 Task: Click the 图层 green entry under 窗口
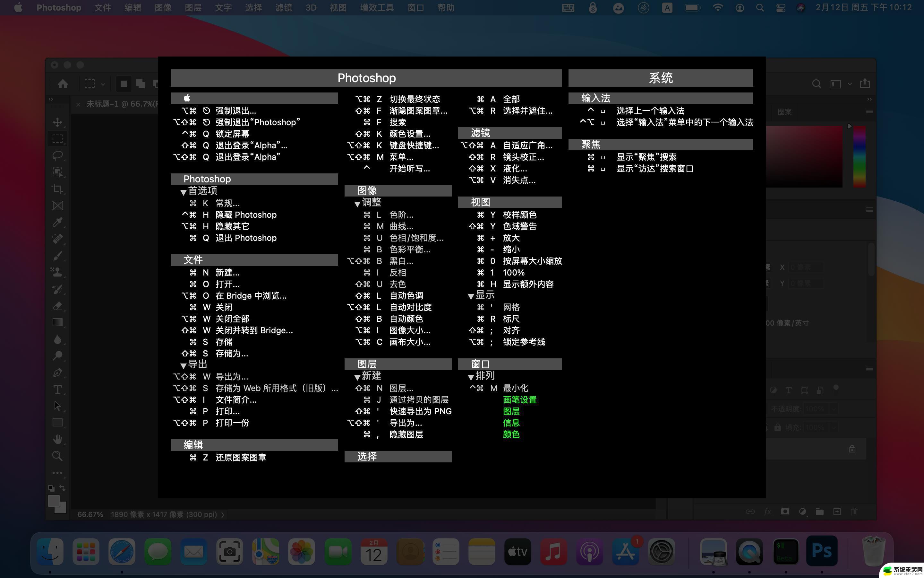point(511,411)
